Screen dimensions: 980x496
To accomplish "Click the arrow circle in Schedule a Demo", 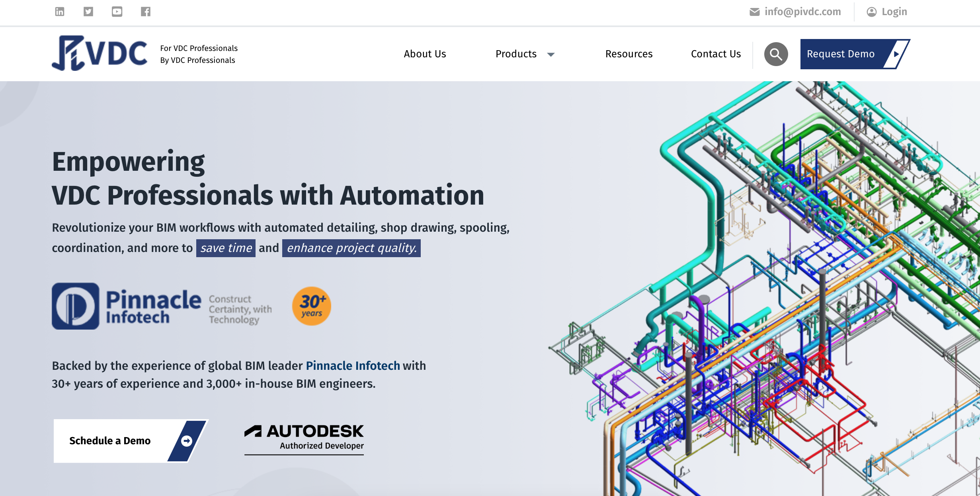I will click(187, 441).
